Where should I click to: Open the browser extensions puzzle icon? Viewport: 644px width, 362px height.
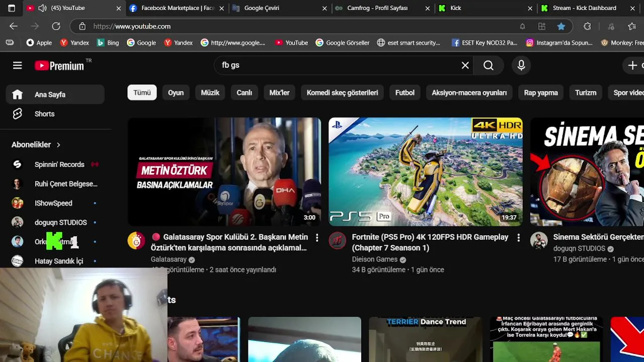587,26
